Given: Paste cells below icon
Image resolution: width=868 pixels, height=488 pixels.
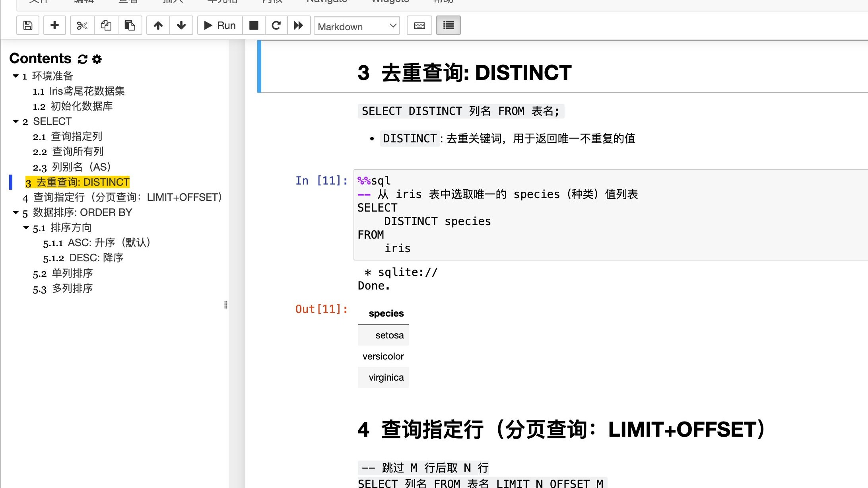Looking at the screenshot, I should point(130,25).
